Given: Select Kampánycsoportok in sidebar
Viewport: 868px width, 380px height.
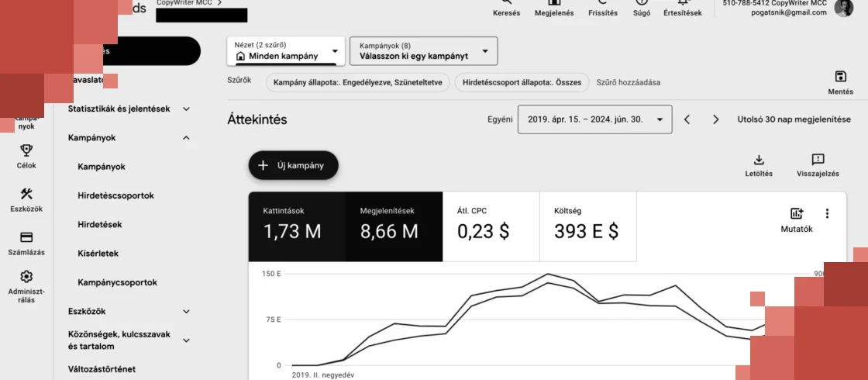Looking at the screenshot, I should 117,282.
